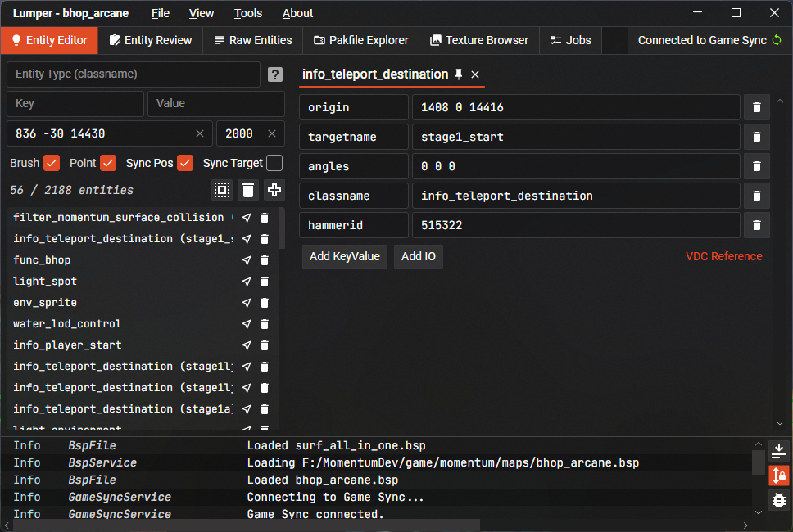This screenshot has width=793, height=532.
Task: Edit the origin value 1408 0 14416
Action: (576, 107)
